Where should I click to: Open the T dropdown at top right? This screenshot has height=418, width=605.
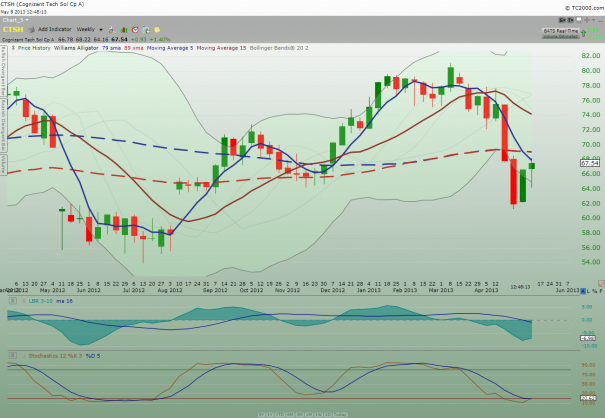tap(570, 20)
